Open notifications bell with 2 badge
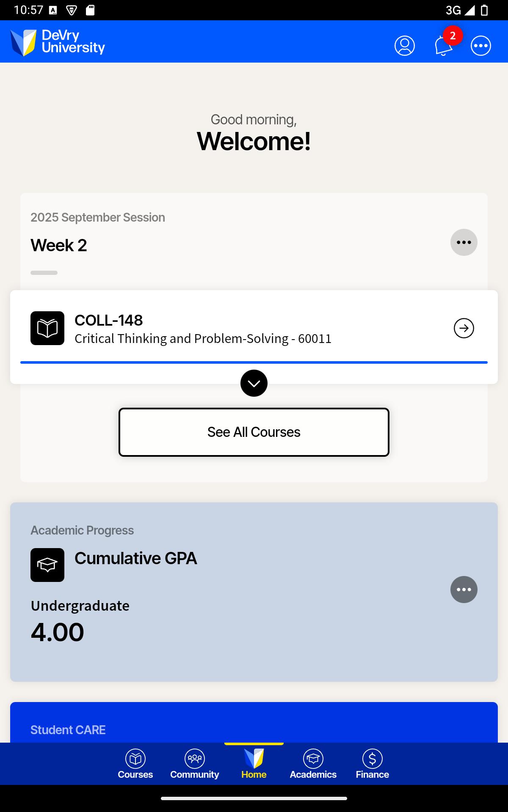 tap(443, 46)
